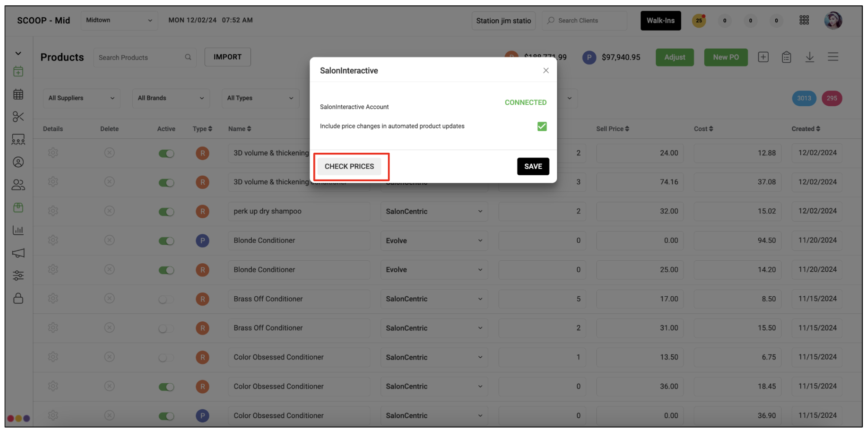Open the hamburger menu icon
868x431 pixels.
833,57
